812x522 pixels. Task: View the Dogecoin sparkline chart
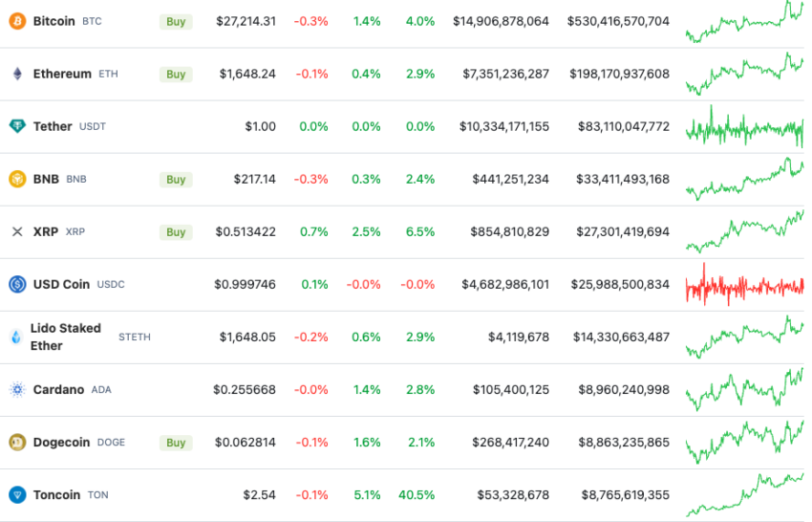tap(745, 443)
